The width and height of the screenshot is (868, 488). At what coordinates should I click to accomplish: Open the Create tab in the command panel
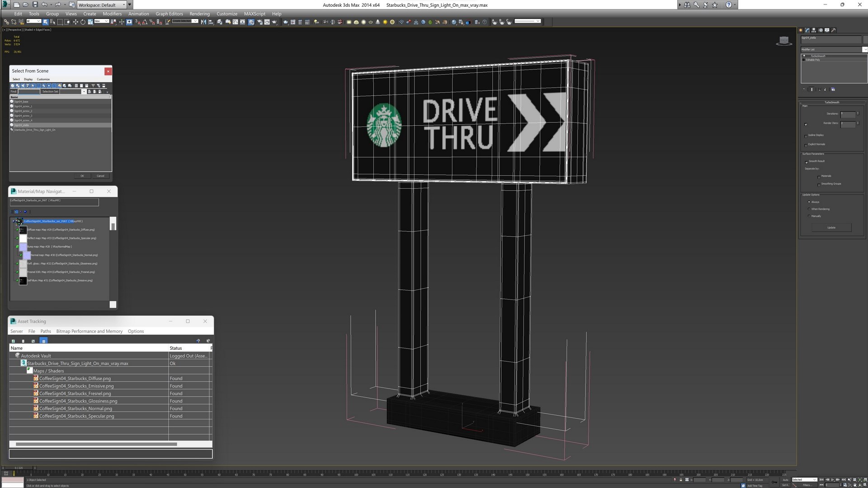pyautogui.click(x=801, y=30)
